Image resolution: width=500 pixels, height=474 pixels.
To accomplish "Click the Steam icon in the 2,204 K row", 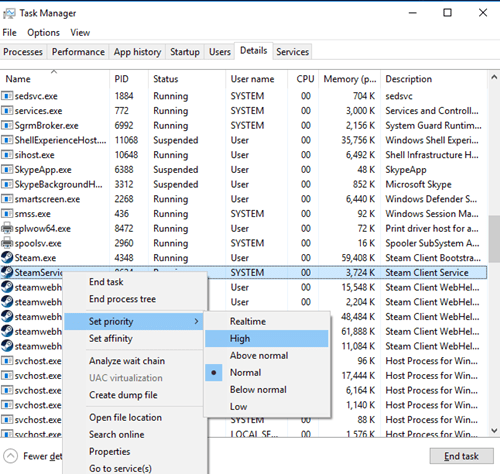I will 7,302.
